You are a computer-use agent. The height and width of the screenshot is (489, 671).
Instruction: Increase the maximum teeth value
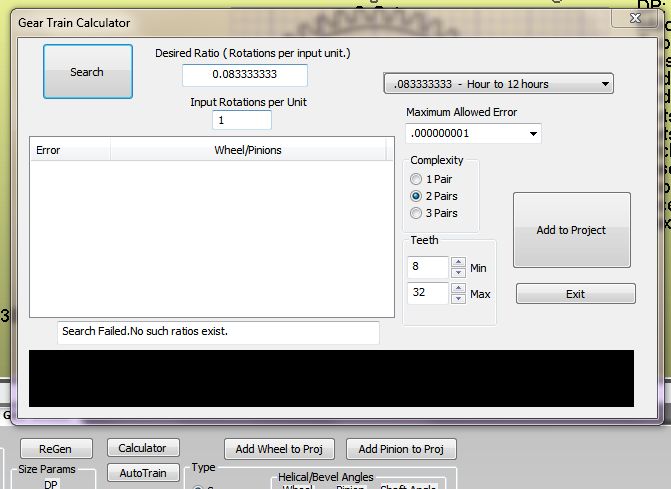(x=458, y=290)
